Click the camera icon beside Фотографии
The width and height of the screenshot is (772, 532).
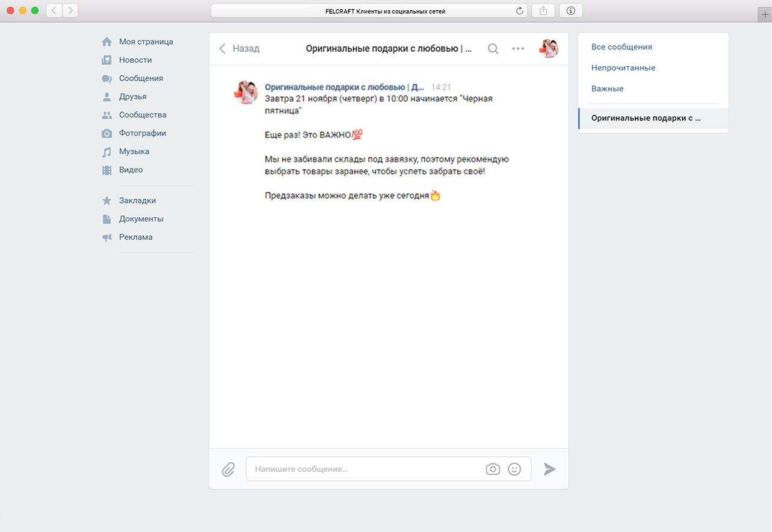tap(107, 134)
